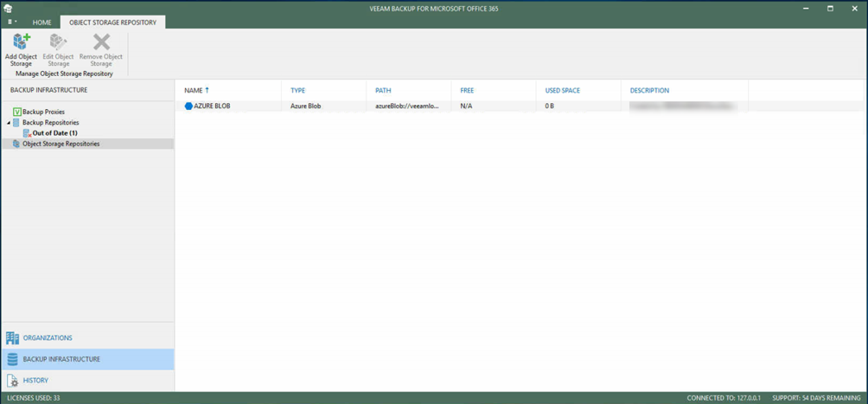Open the Backup Infrastructure navigation view
The height and width of the screenshot is (404, 868).
87,359
